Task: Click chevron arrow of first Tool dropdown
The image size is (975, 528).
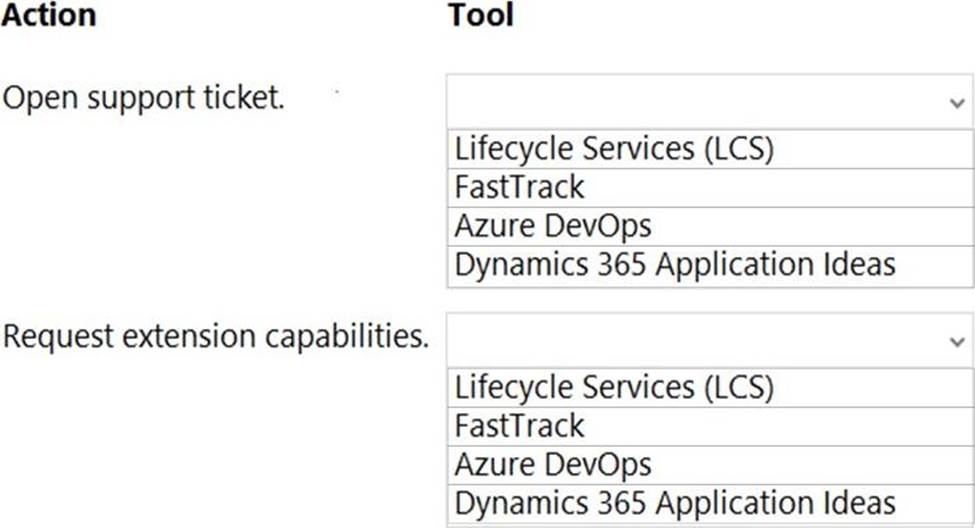Action: [x=957, y=103]
